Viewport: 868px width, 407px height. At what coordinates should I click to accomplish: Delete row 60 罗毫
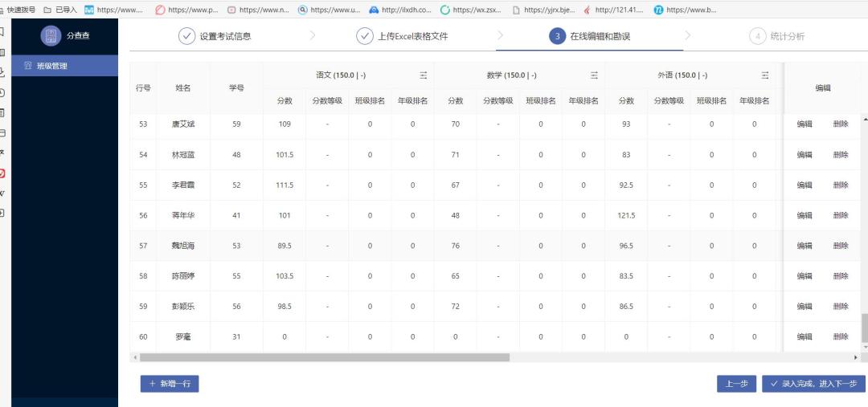point(841,337)
